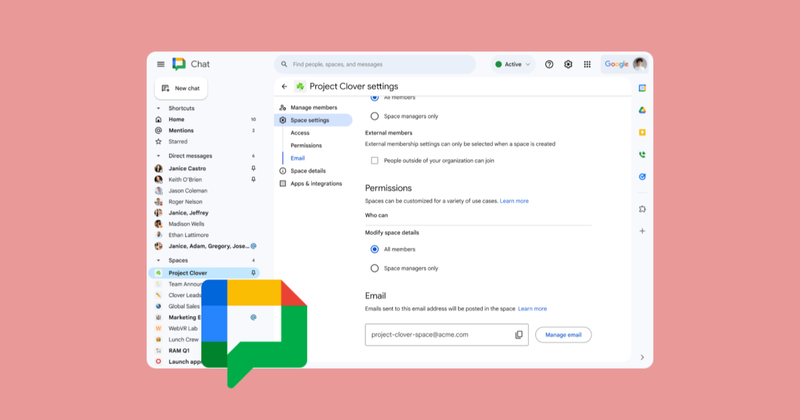The height and width of the screenshot is (420, 800).
Task: Collapse the Spaces section
Action: click(x=158, y=260)
